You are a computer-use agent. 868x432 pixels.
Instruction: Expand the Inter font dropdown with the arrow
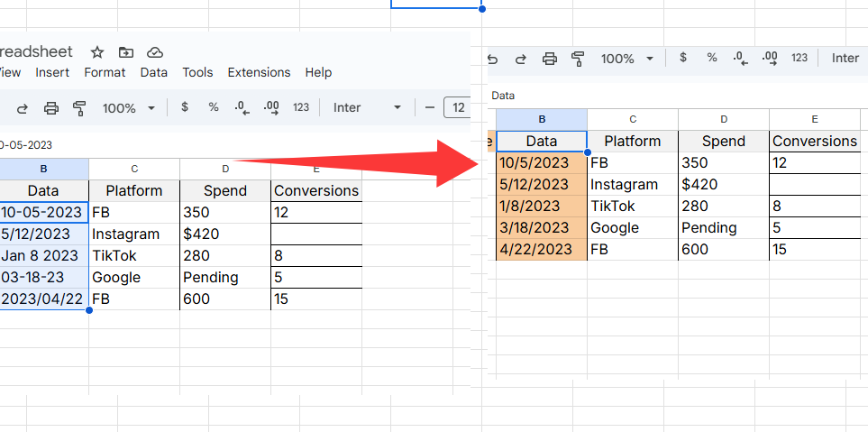click(x=397, y=108)
